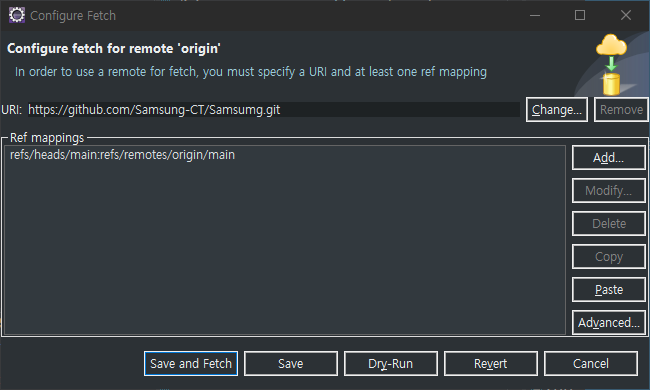Screen dimensions: 650x390
Task: Revert the fetch configuration changes
Action: tap(490, 363)
